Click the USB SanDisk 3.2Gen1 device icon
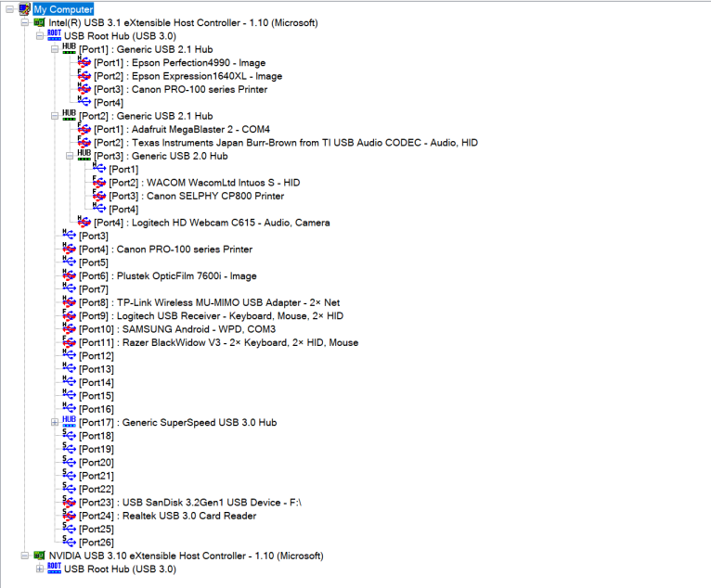711x588 pixels. tap(69, 502)
